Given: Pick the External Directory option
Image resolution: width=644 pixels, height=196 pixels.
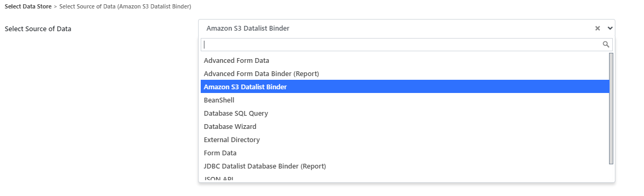Looking at the screenshot, I should [x=405, y=139].
